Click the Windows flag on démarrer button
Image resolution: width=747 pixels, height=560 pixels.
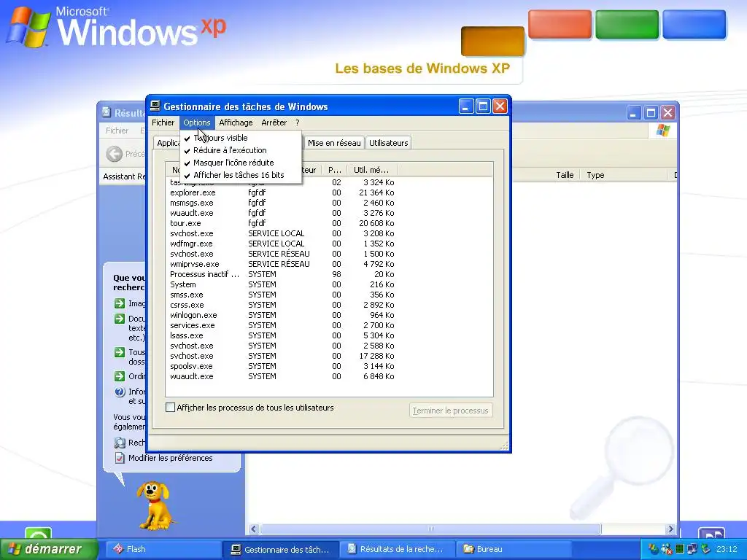tap(15, 549)
